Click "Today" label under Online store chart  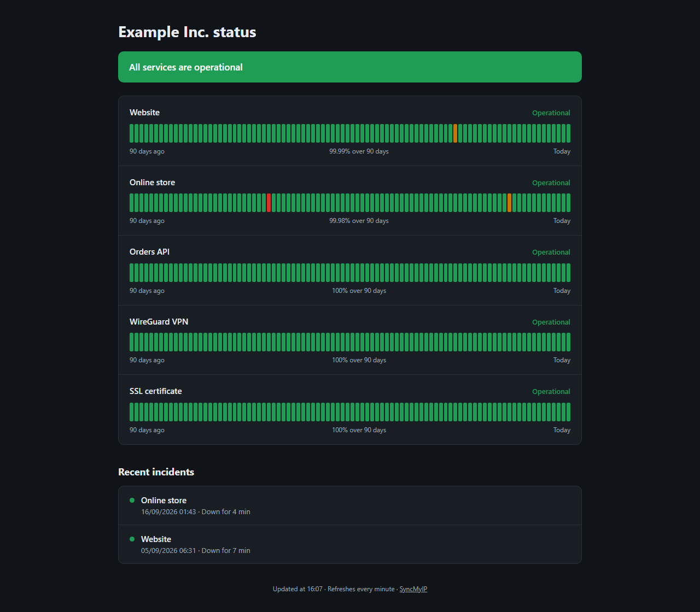[562, 221]
